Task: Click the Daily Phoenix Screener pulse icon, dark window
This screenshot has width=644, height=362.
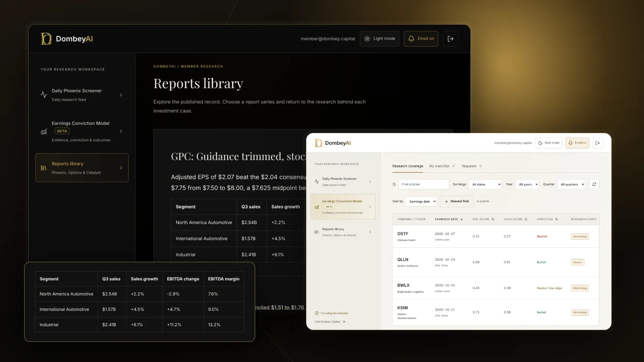Action: [44, 95]
